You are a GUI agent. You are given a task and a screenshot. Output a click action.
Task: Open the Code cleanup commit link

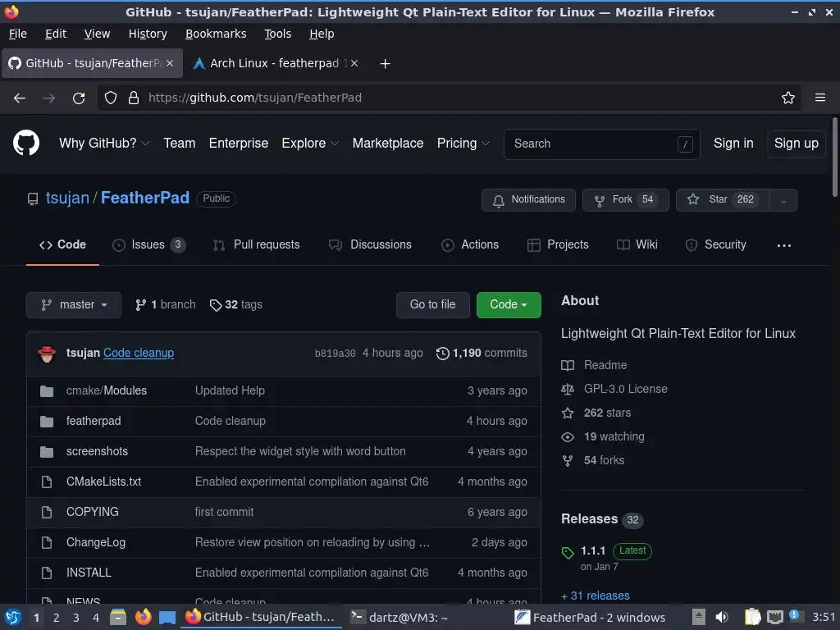coord(138,353)
